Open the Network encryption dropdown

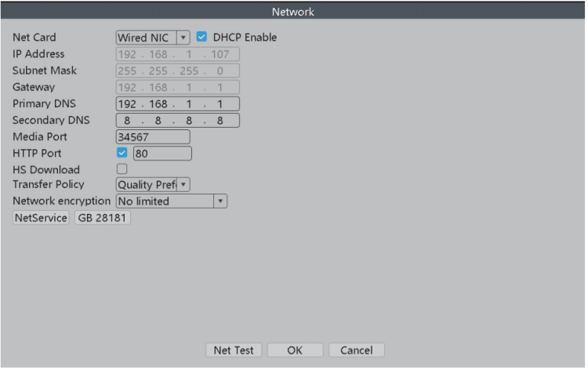(x=171, y=201)
